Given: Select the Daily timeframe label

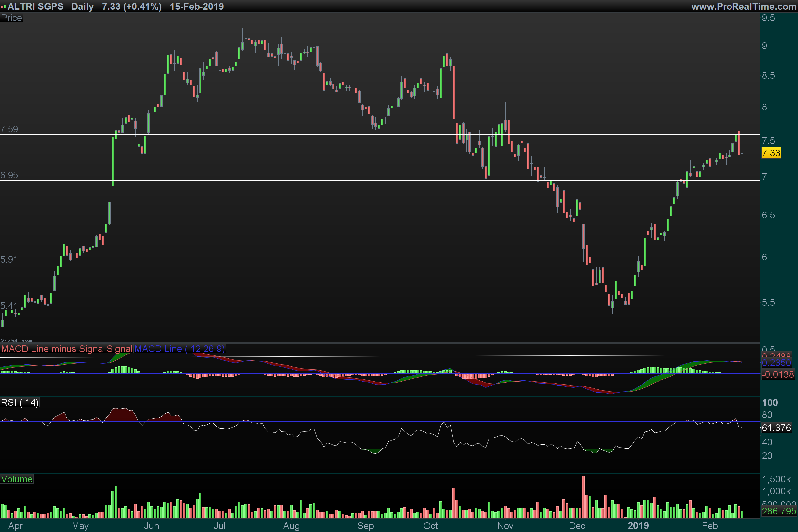Looking at the screenshot, I should pyautogui.click(x=82, y=6).
